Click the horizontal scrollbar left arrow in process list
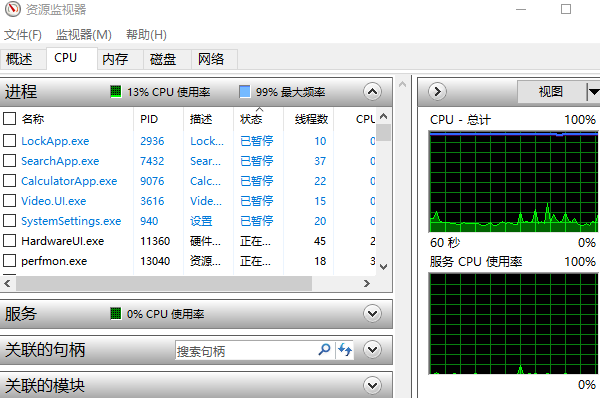 (x=7, y=283)
